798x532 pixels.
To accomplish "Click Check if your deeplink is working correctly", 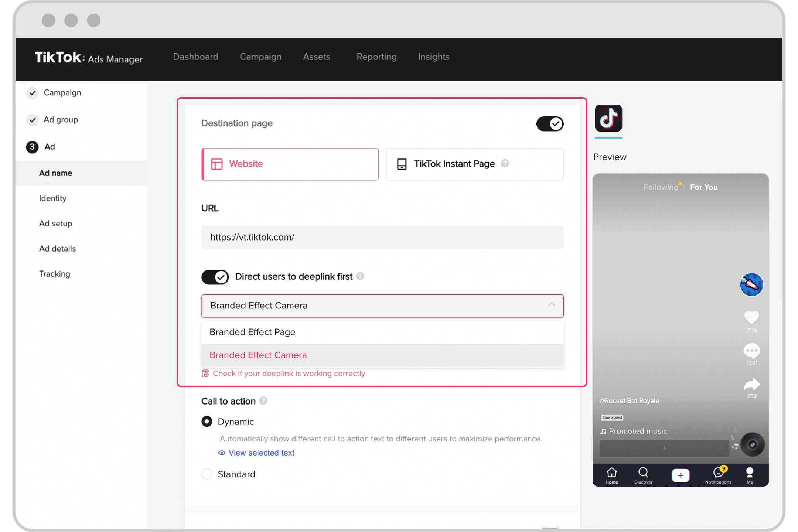I will coord(289,374).
